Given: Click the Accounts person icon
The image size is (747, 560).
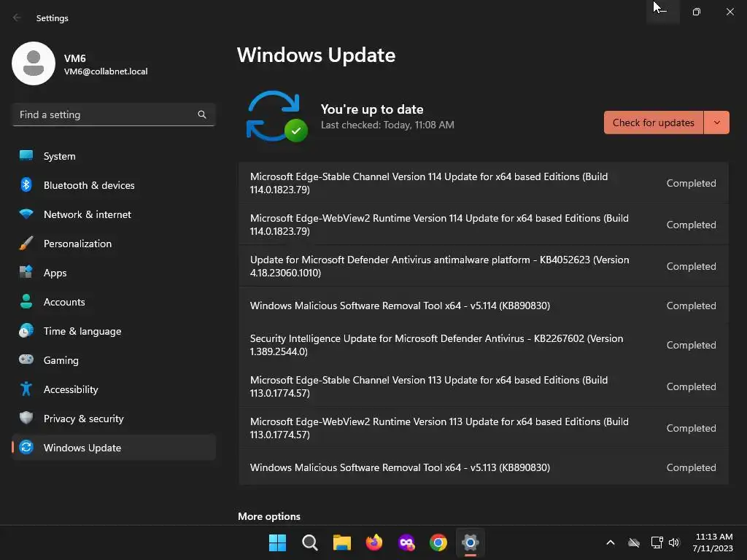Looking at the screenshot, I should coord(26,301).
